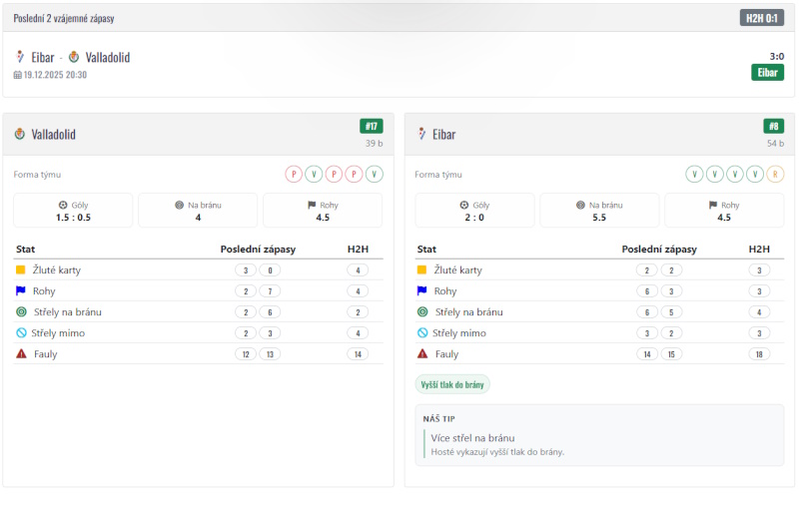Click the yellow card icon in the Valladolid stats

coord(20,270)
